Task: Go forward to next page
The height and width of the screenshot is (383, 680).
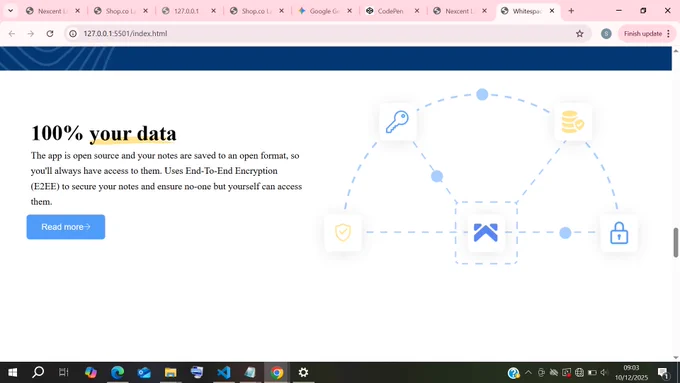Action: (x=30, y=33)
